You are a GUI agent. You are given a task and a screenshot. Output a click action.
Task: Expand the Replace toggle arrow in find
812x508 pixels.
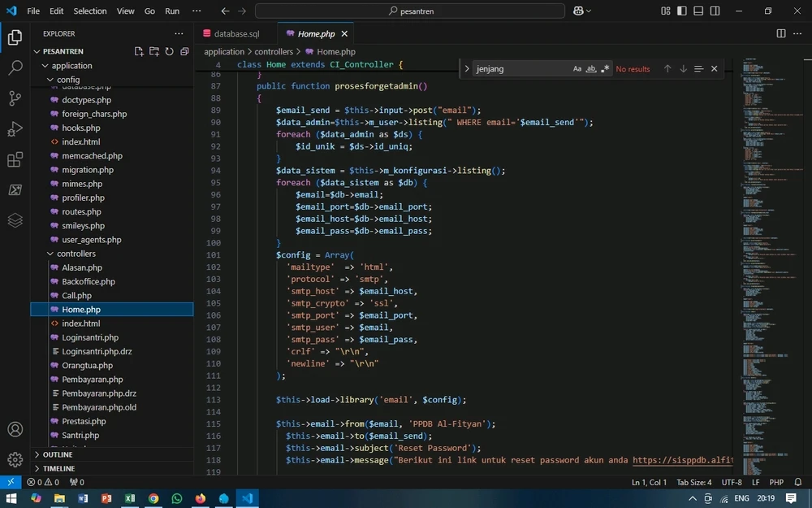467,69
